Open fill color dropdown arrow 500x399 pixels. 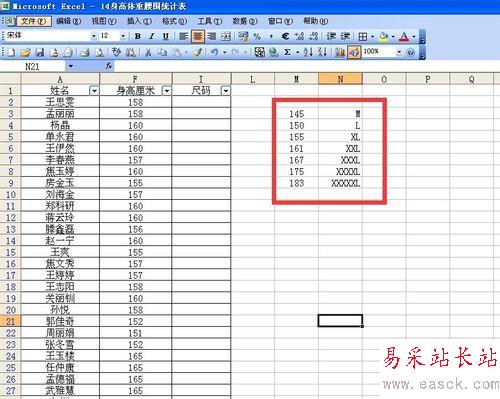coord(393,36)
